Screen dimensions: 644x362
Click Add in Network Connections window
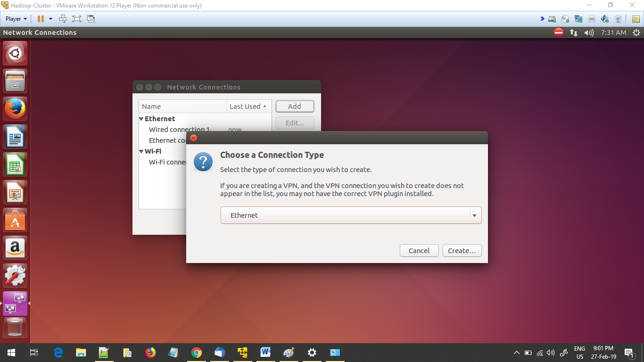click(x=295, y=107)
